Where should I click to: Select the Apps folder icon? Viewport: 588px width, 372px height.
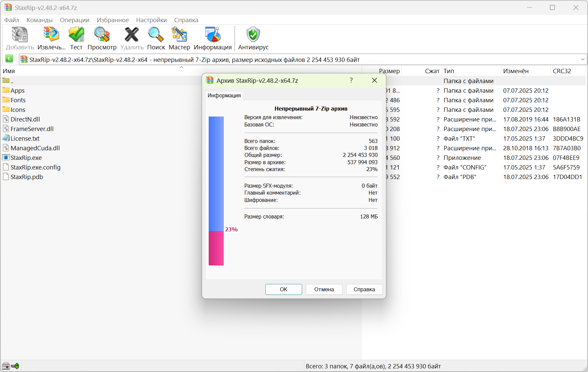(6, 90)
